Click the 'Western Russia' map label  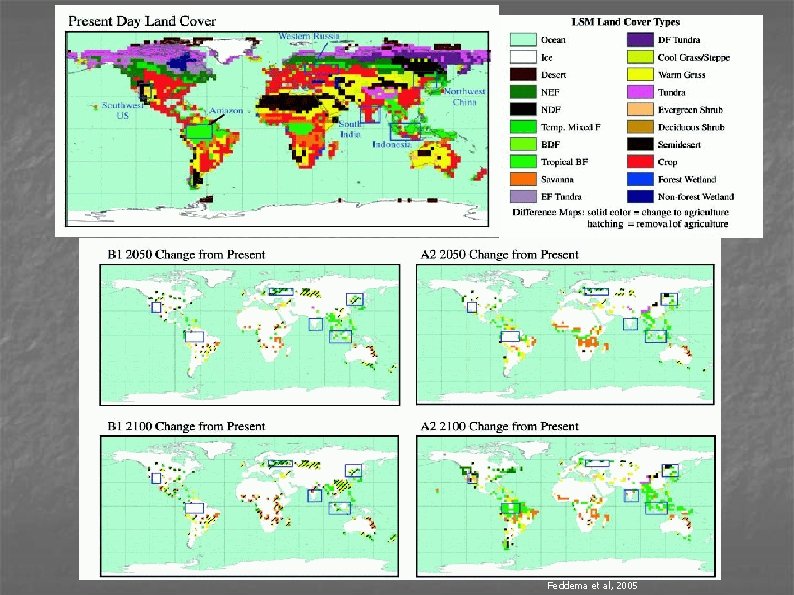coord(309,36)
